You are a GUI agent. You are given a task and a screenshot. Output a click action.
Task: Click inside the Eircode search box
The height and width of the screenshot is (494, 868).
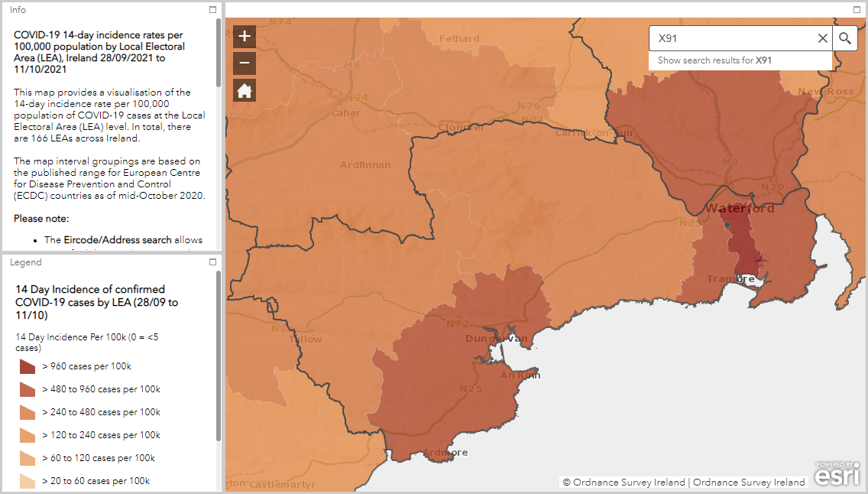[x=730, y=38]
